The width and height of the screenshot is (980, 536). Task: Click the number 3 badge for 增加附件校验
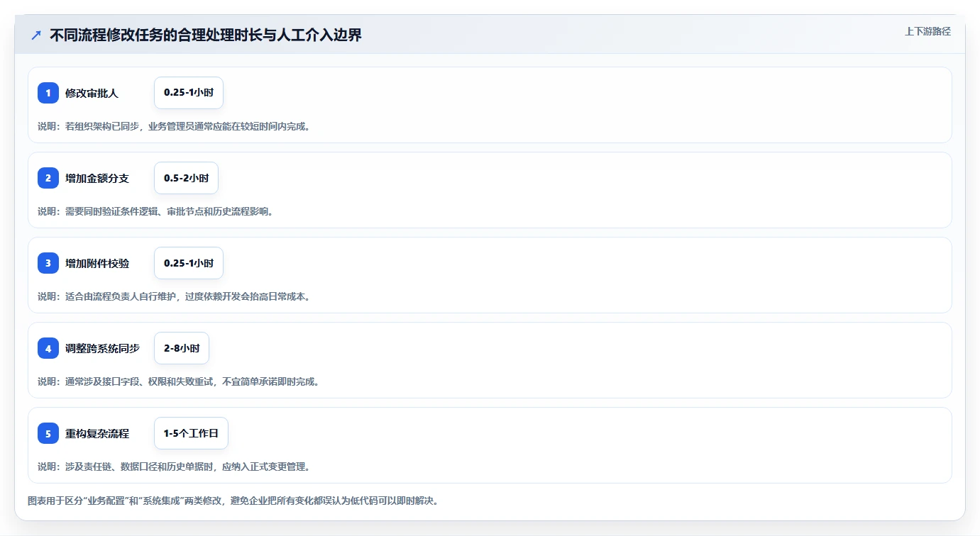(x=48, y=263)
